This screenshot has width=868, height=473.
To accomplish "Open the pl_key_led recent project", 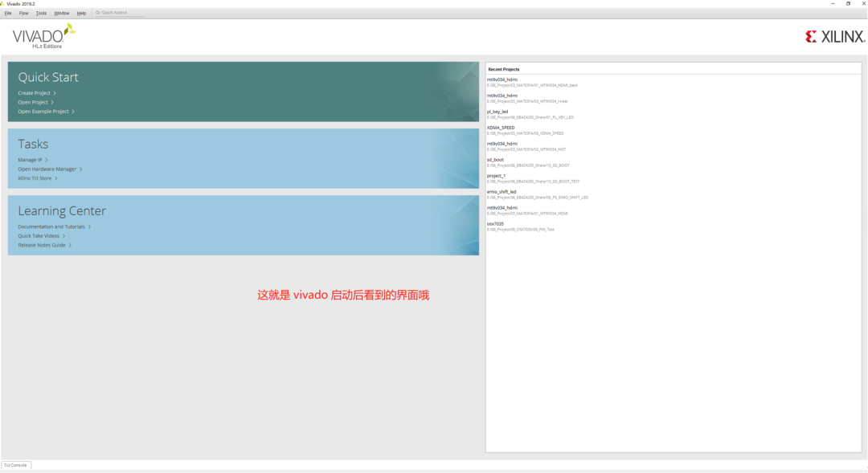I will click(530, 115).
